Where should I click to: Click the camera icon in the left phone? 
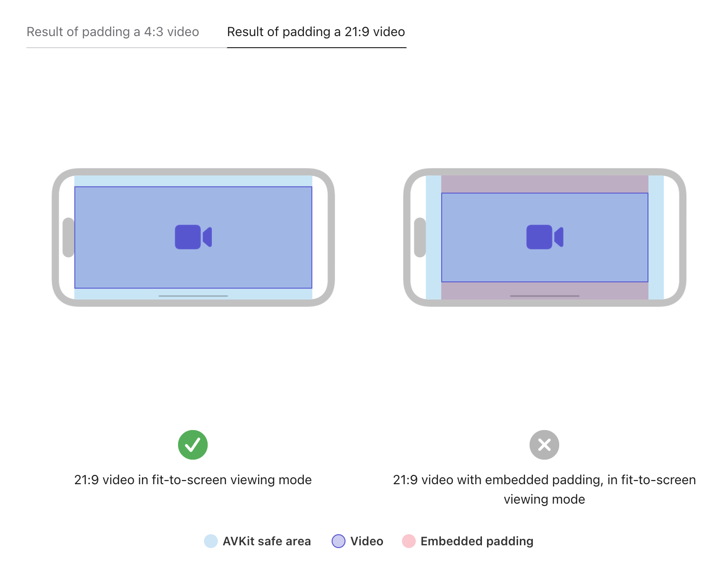coord(193,237)
